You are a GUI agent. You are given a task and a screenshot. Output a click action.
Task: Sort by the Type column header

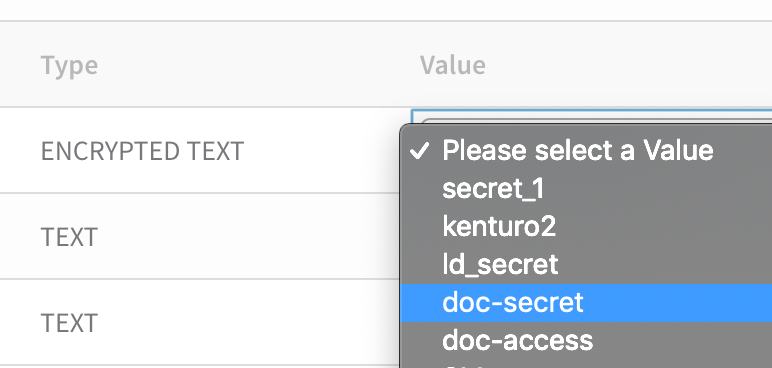[x=69, y=65]
